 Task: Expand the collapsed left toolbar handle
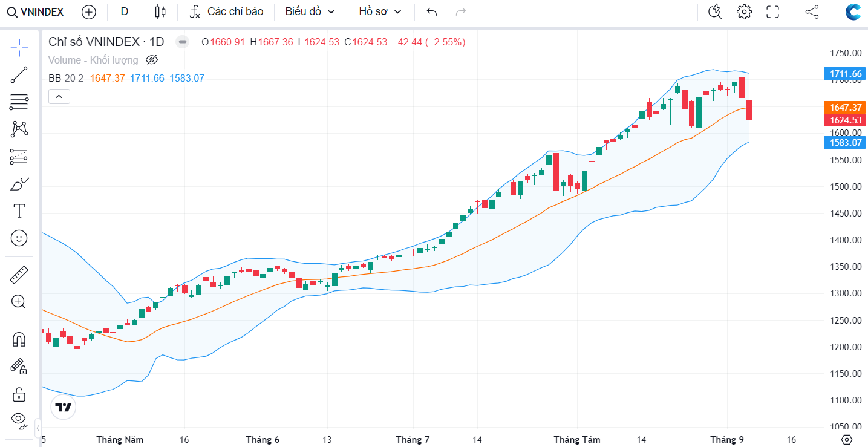coord(38,428)
